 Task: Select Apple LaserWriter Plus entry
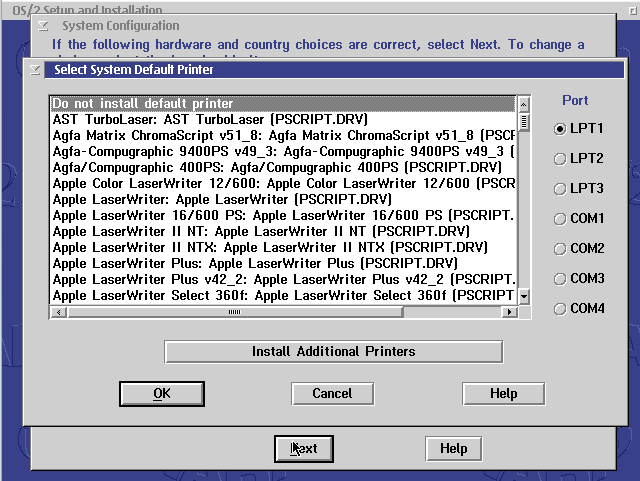point(282,263)
